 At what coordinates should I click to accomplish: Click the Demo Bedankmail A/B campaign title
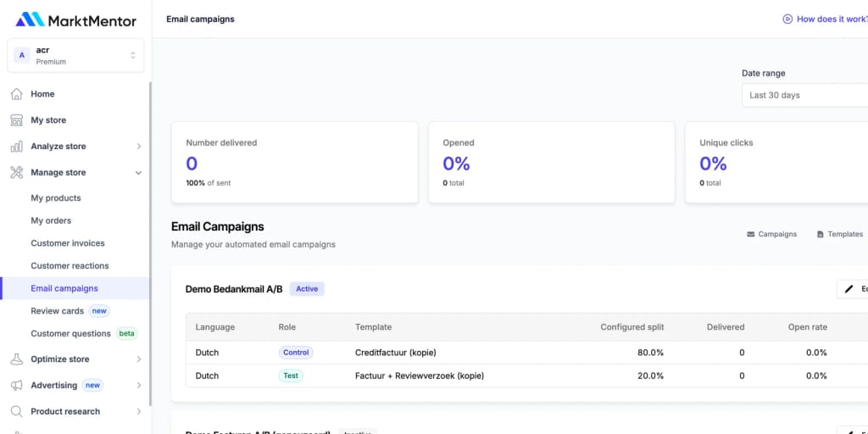pos(234,289)
